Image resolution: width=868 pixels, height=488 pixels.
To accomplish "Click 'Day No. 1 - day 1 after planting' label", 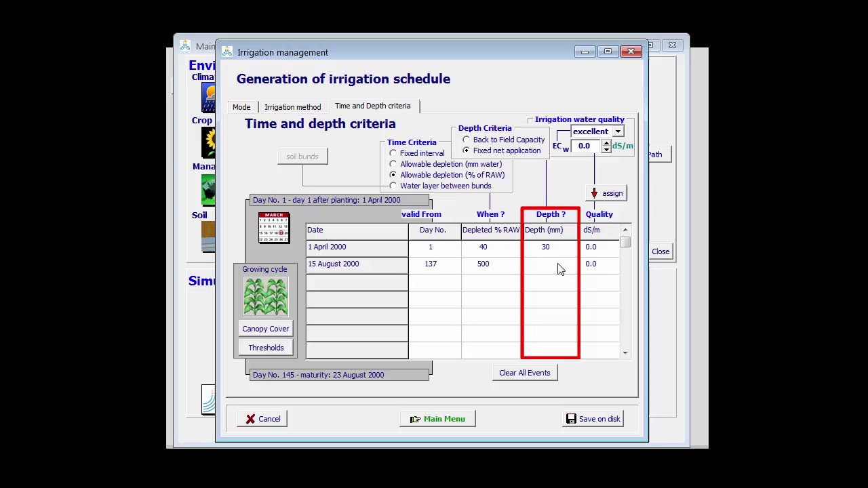I will [x=339, y=200].
